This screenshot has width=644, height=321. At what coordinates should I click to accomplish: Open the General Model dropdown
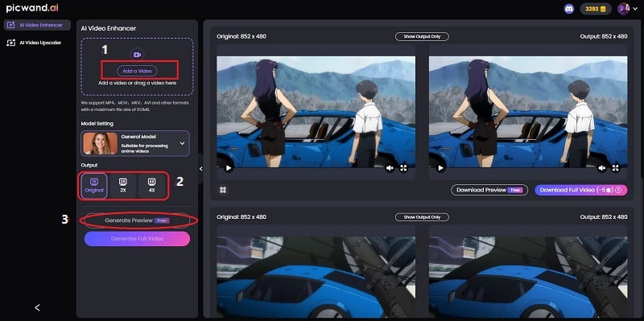coord(135,143)
